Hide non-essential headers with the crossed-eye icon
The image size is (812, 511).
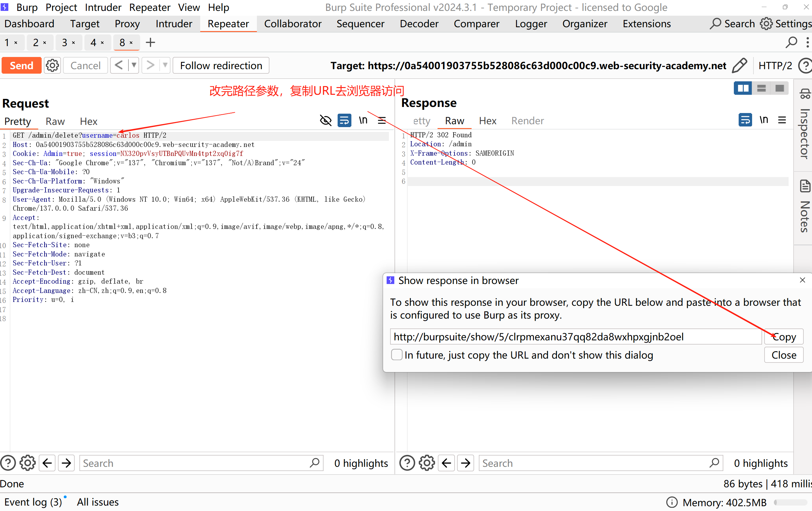tap(325, 120)
